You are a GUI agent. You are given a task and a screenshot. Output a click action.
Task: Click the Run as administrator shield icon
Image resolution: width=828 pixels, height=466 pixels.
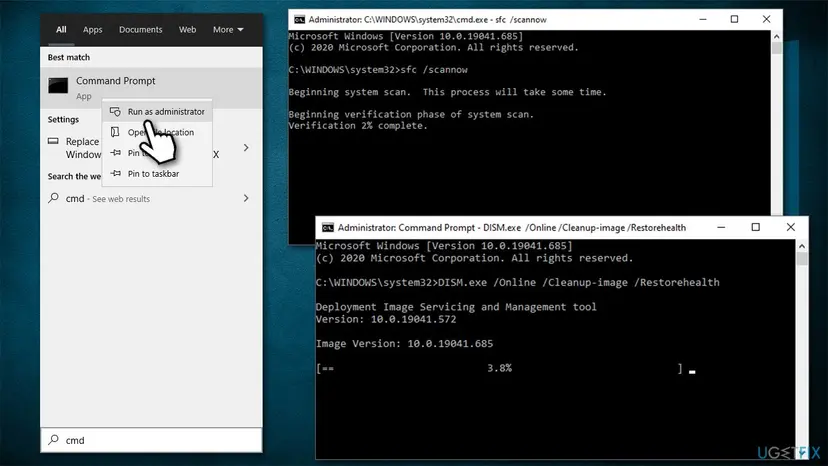point(115,111)
